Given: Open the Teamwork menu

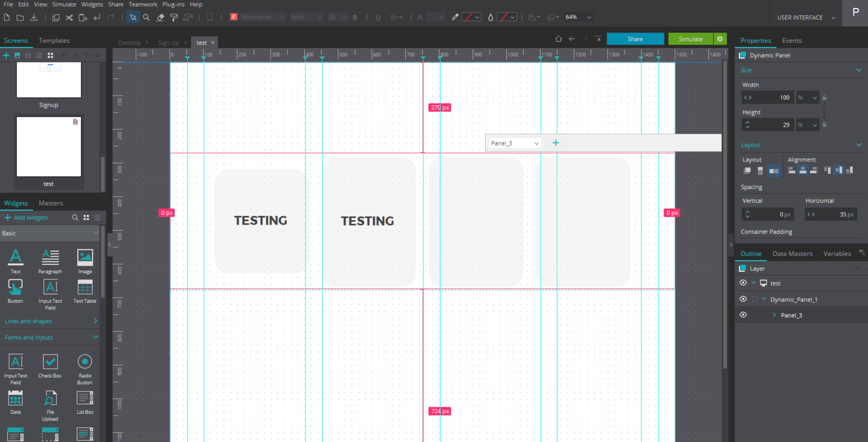Looking at the screenshot, I should (x=143, y=4).
